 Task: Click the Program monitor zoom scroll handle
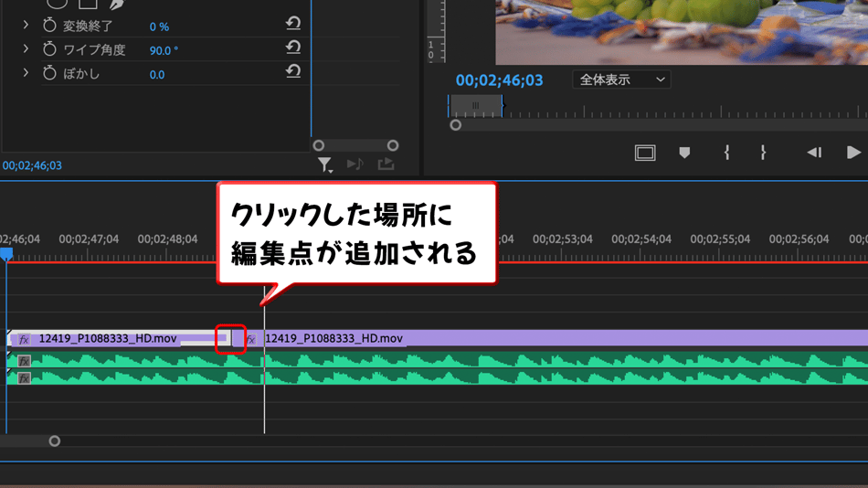pos(456,125)
